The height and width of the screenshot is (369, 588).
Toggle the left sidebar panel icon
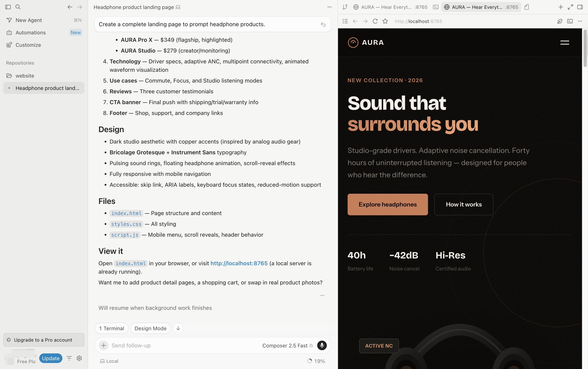click(8, 7)
